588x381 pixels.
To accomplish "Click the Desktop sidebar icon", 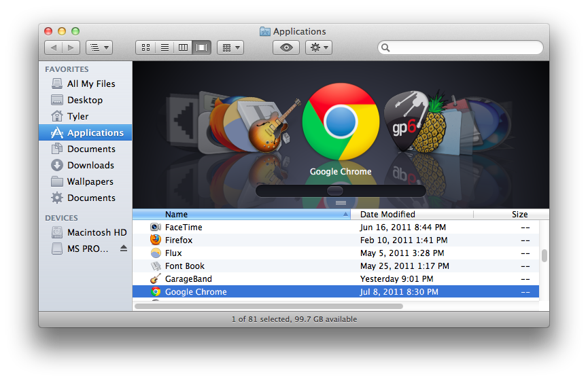I will (57, 100).
